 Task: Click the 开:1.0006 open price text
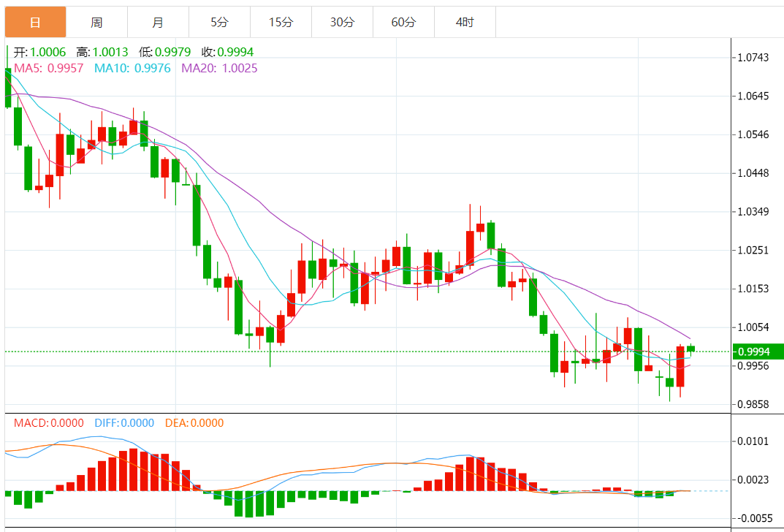39,52
